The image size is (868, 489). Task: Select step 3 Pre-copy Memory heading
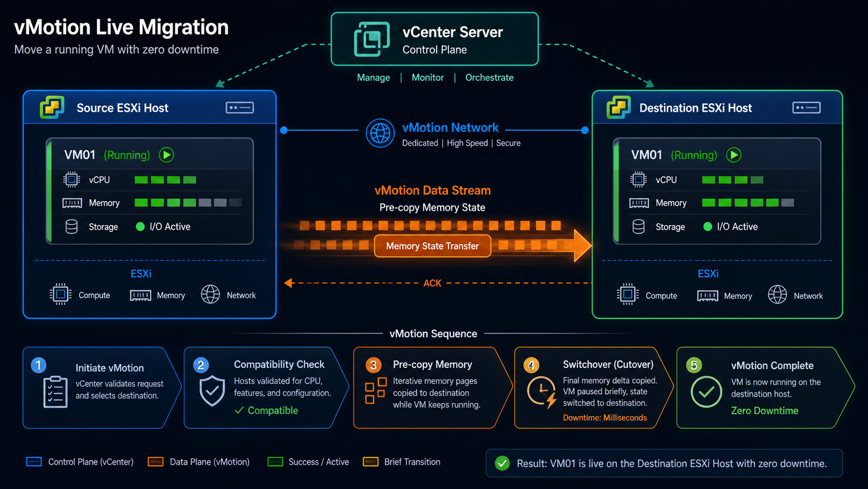pyautogui.click(x=432, y=364)
